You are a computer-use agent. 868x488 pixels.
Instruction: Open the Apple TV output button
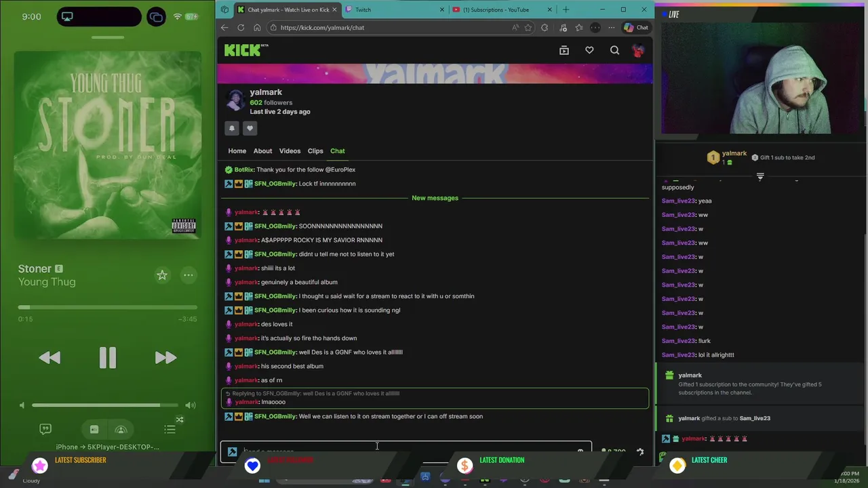click(x=94, y=429)
